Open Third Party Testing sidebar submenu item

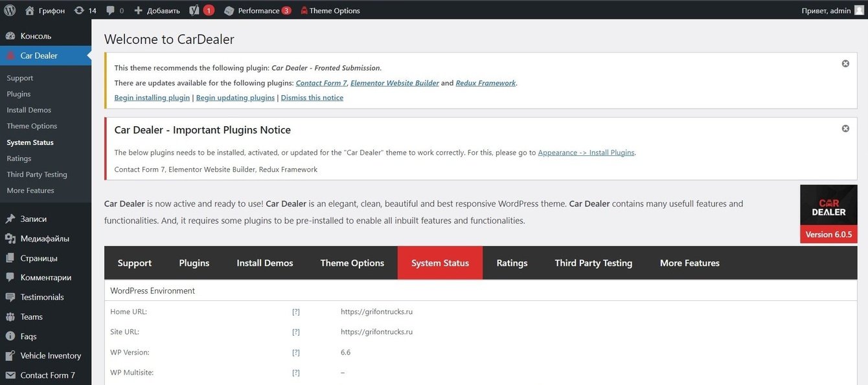37,175
